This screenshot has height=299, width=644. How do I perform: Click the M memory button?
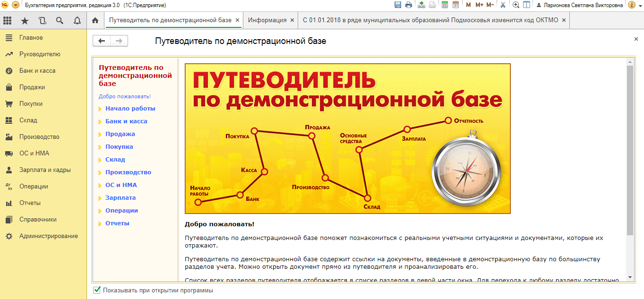468,5
